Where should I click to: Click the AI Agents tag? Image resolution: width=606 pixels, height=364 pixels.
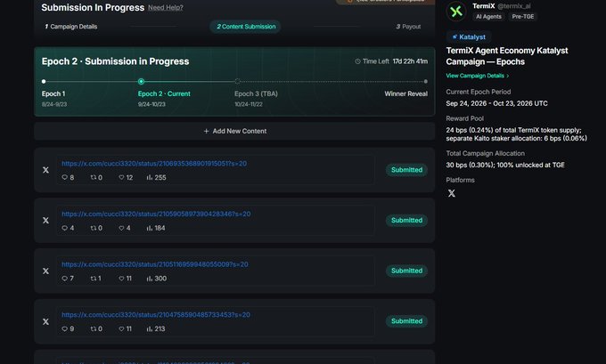tap(488, 17)
